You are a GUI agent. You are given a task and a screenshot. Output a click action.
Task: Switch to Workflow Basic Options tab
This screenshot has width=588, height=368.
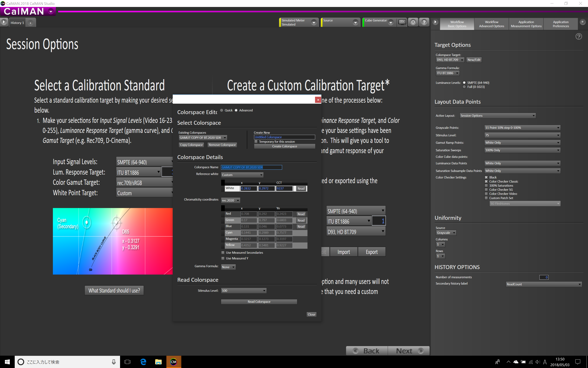(x=457, y=24)
